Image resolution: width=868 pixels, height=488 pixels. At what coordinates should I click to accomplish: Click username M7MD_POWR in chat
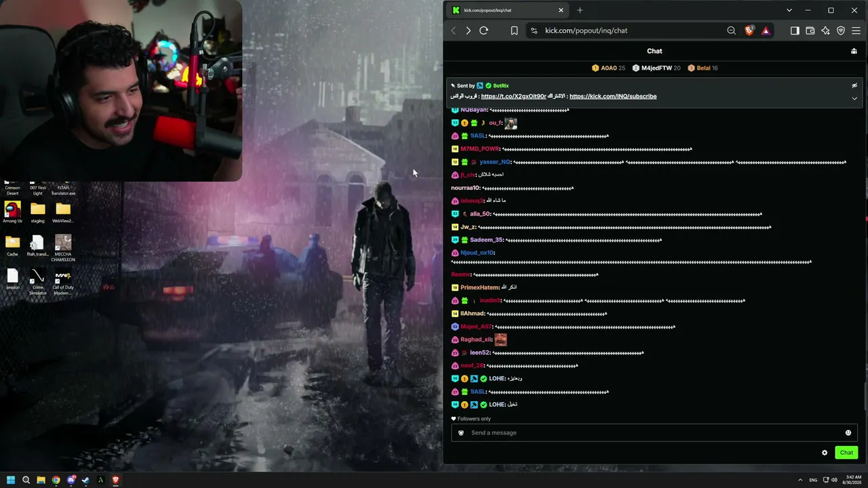click(x=480, y=149)
